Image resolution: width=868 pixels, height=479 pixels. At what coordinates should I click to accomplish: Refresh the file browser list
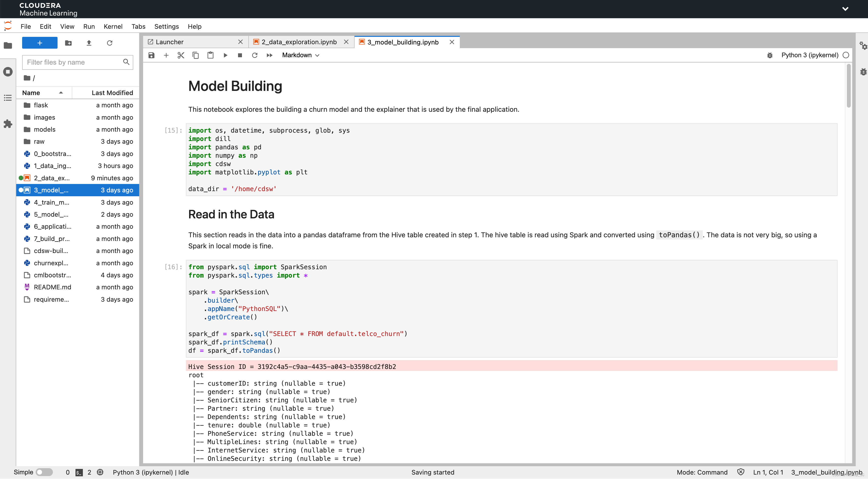pos(109,43)
